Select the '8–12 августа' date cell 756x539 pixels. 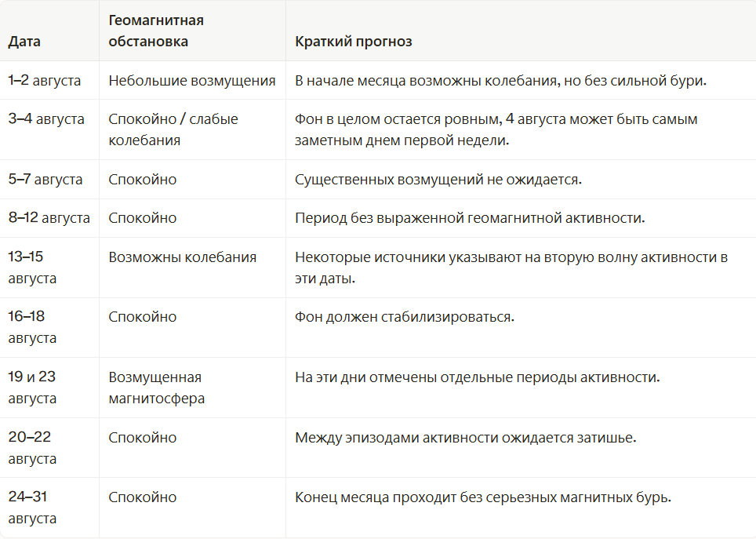tap(49, 217)
